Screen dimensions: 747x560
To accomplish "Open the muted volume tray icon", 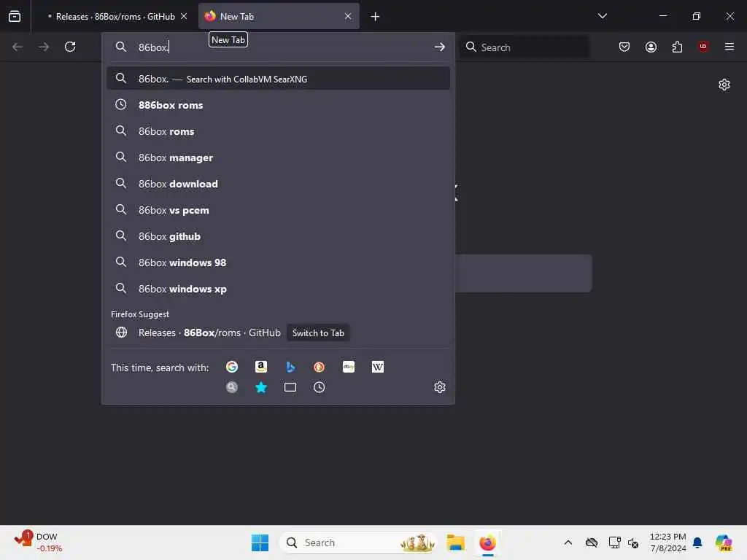I will 634,542.
